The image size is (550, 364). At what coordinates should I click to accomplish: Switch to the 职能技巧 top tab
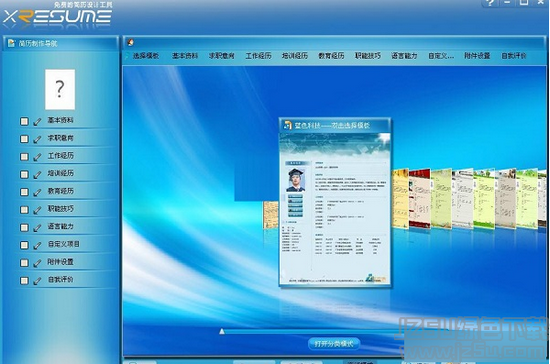click(x=368, y=56)
